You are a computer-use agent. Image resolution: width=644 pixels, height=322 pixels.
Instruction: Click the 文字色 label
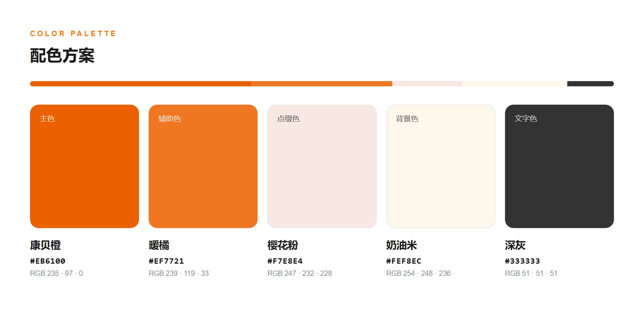tap(526, 118)
